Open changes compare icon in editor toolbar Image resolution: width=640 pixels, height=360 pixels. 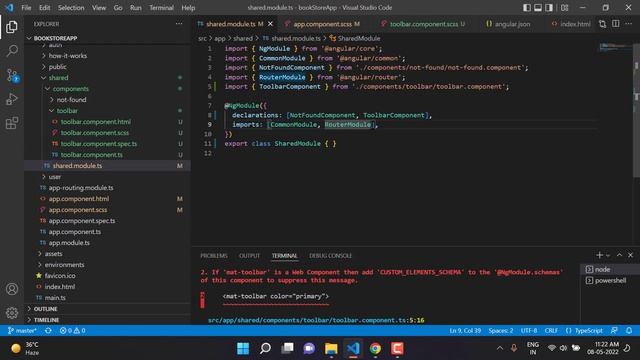(602, 24)
